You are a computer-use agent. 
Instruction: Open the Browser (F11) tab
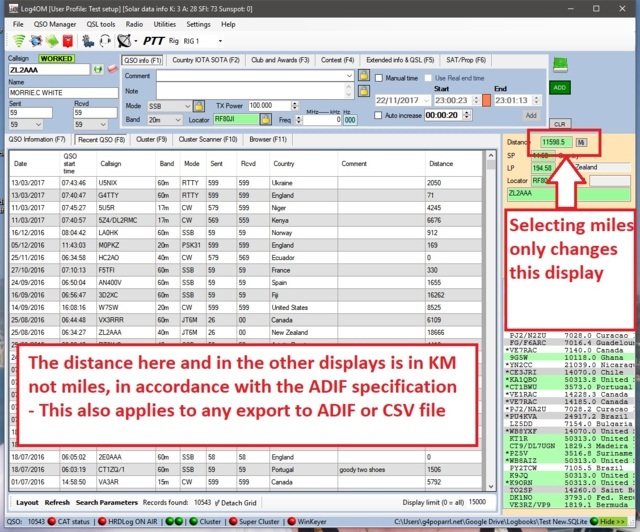click(268, 139)
